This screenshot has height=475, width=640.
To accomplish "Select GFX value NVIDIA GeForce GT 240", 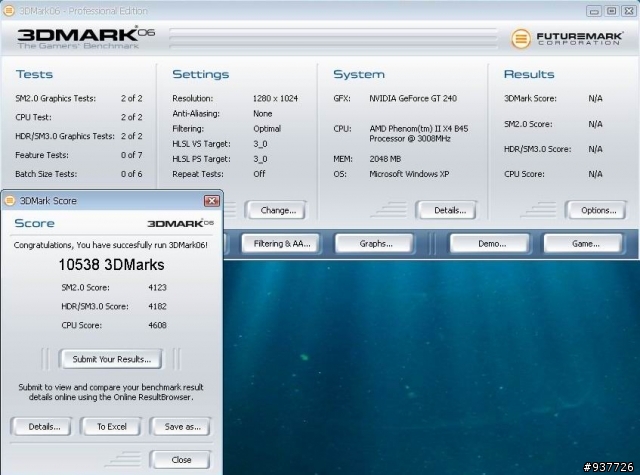I will (x=413, y=98).
